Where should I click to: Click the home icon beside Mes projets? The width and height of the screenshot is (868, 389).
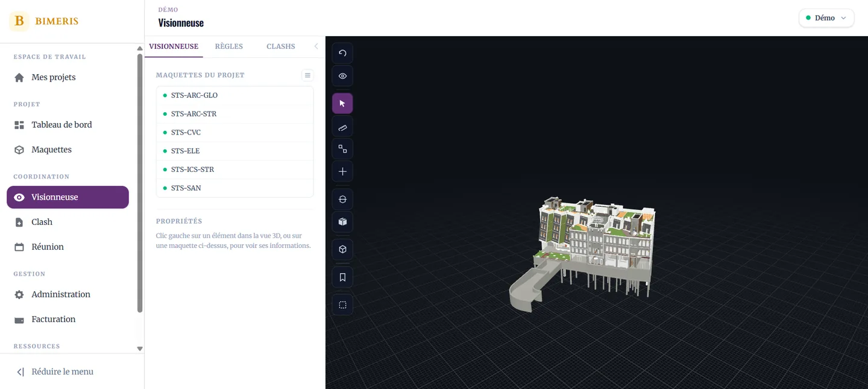[19, 78]
